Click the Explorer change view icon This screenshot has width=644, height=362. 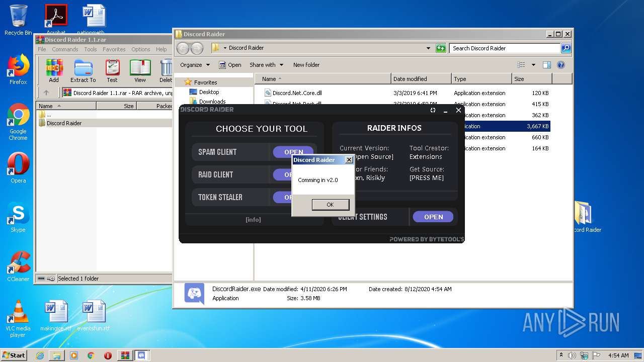click(521, 65)
